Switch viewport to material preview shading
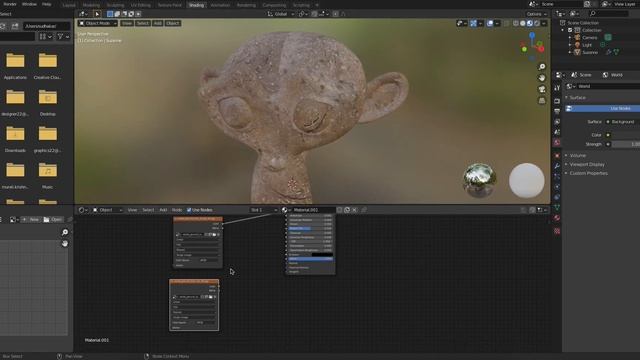 530,23
